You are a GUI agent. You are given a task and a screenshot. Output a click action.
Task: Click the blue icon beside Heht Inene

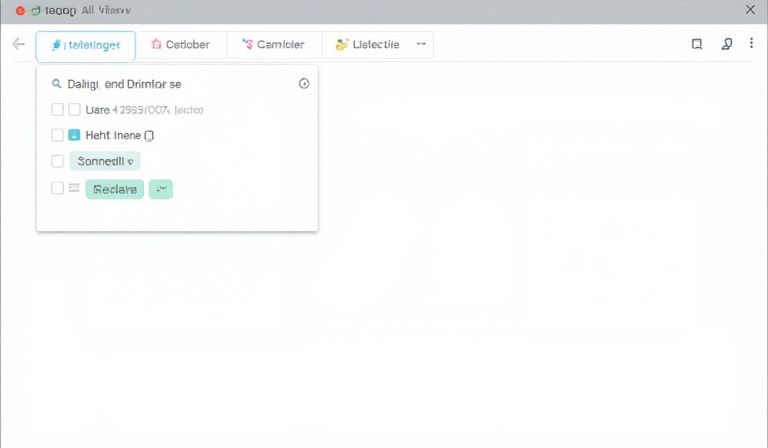(x=74, y=135)
